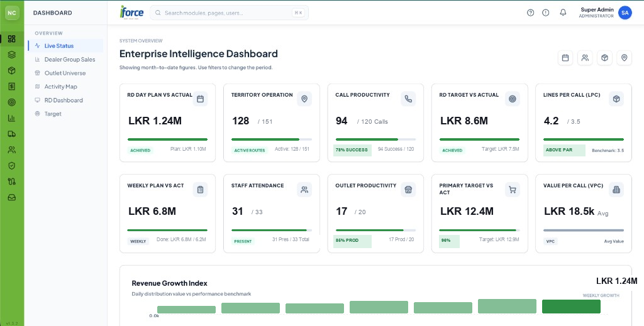The height and width of the screenshot is (326, 644).
Task: Select the inbox tray icon in green sidebar
Action: 11,197
